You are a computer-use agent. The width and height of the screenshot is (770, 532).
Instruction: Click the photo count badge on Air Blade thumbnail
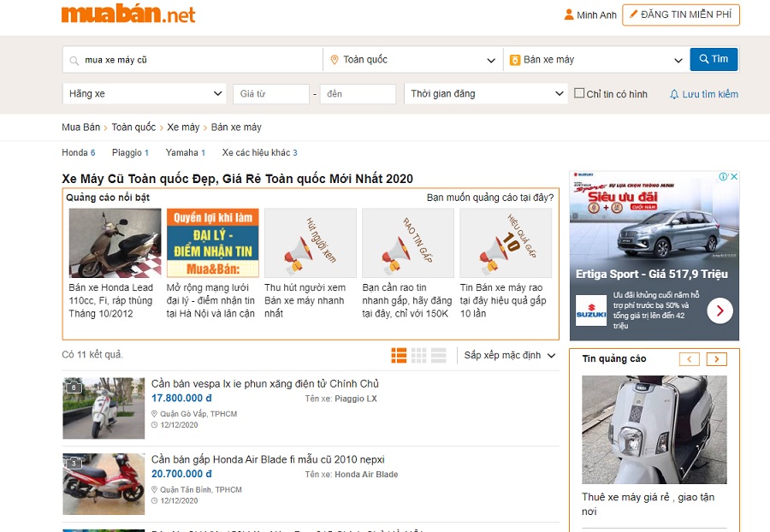(x=74, y=464)
